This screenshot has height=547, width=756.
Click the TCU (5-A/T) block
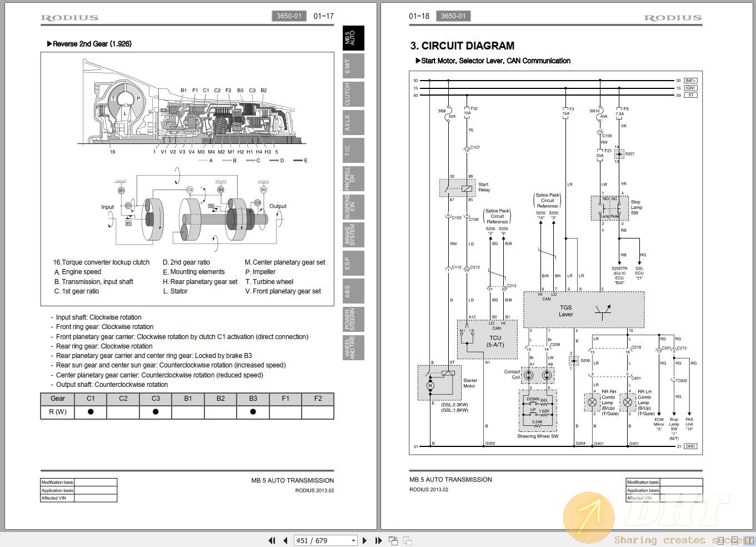(x=487, y=339)
